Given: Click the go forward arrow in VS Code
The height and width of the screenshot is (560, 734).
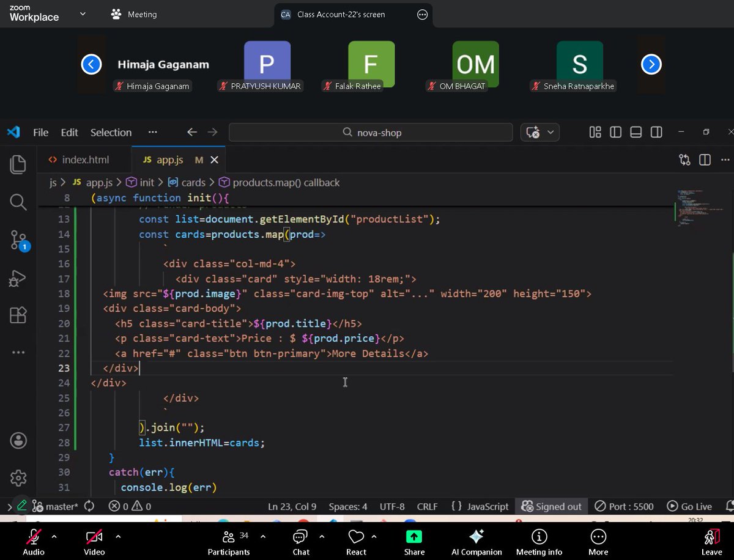Looking at the screenshot, I should [212, 132].
